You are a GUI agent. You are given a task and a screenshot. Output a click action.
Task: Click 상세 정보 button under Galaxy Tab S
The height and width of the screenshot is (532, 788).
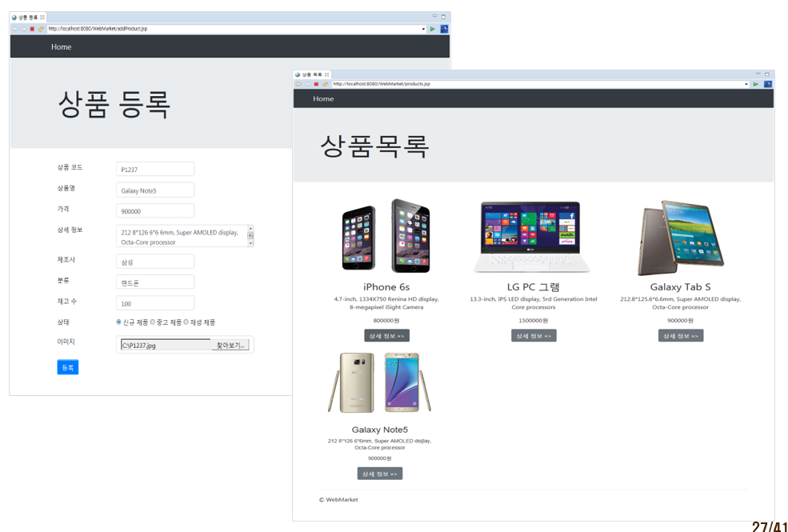pos(681,335)
